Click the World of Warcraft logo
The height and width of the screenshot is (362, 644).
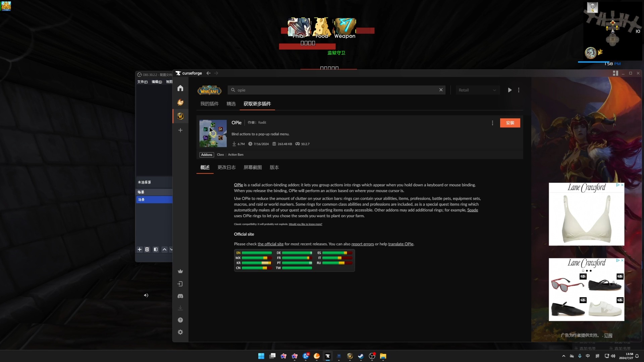click(x=210, y=90)
